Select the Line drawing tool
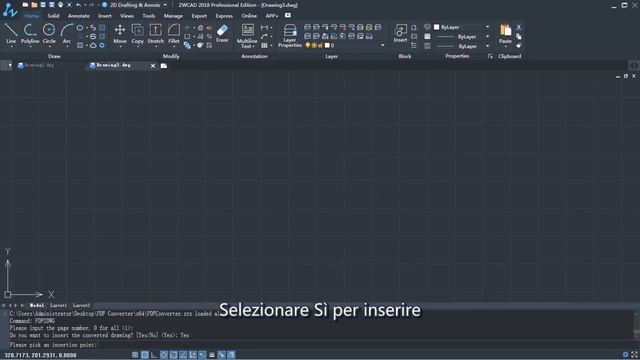 pyautogui.click(x=11, y=33)
